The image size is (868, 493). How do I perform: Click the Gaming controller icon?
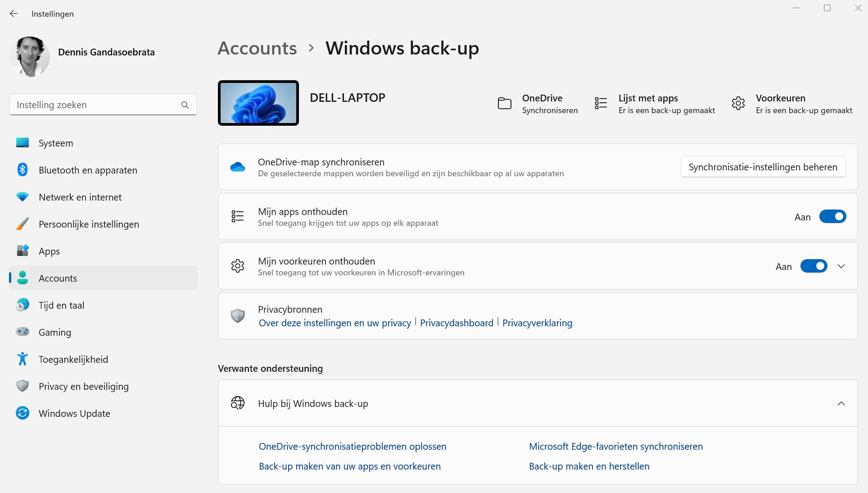[x=23, y=332]
